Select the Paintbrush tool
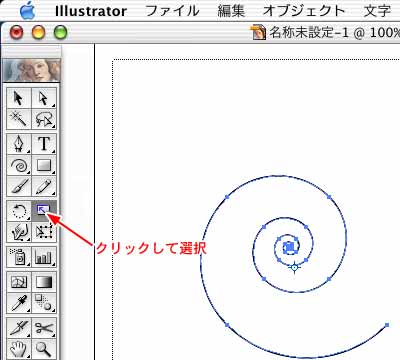This screenshot has width=400, height=360. pyautogui.click(x=19, y=186)
